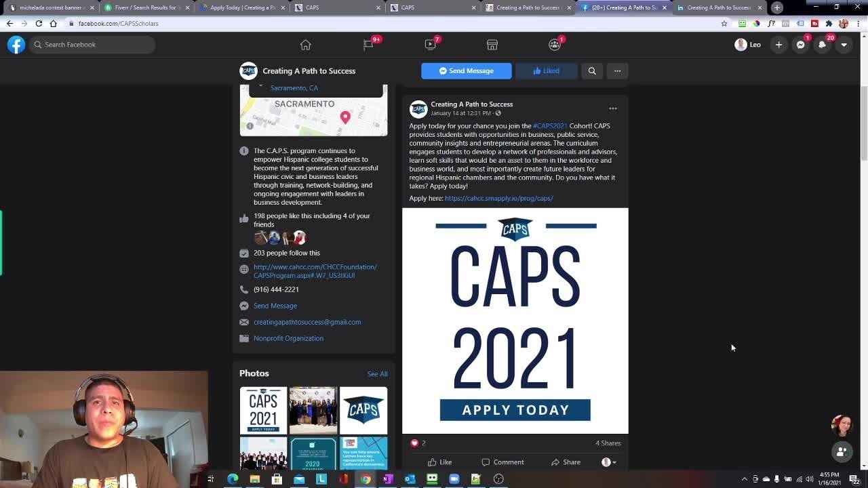
Task: Email creatingapathtosuccess@gmail.com link
Action: 307,322
